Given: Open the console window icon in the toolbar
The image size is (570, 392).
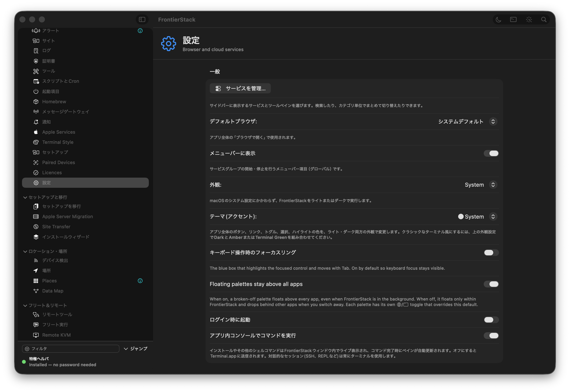Looking at the screenshot, I should coord(513,19).
